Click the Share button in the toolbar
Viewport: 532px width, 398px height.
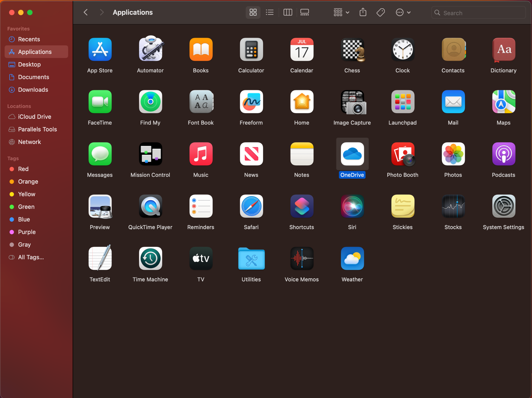tap(363, 12)
